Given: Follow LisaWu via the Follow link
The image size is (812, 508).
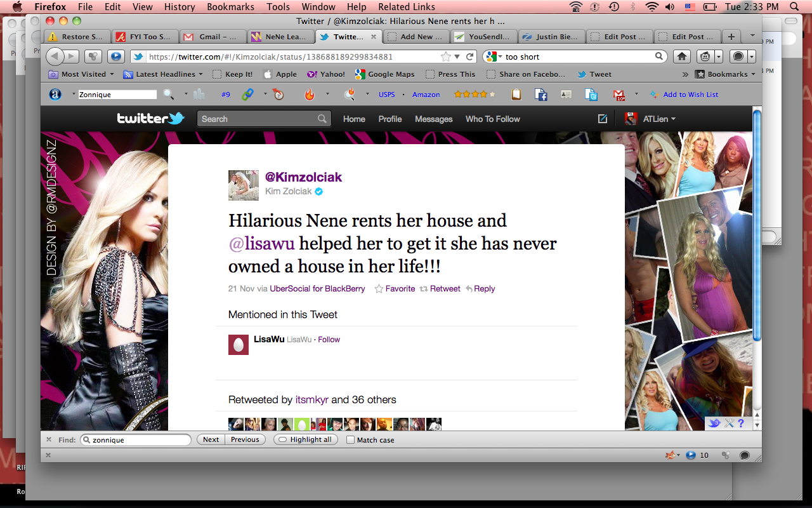Looking at the screenshot, I should pos(329,340).
